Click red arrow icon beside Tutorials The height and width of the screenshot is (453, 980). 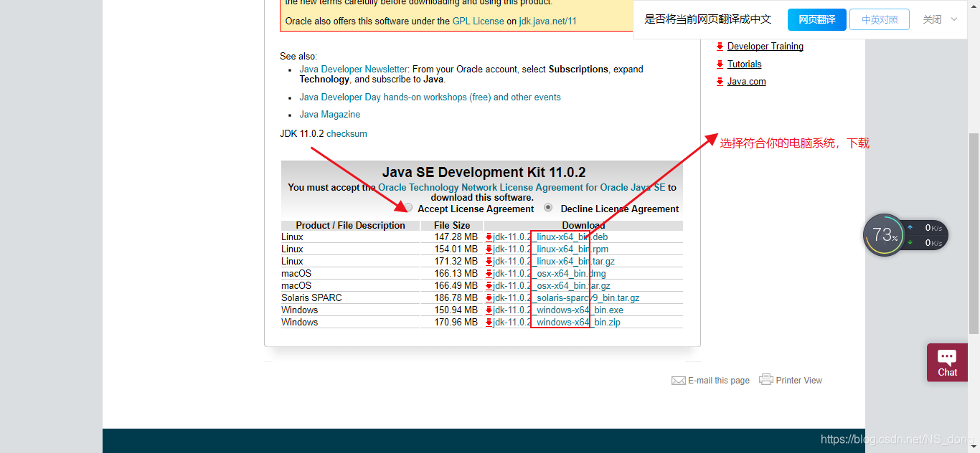pyautogui.click(x=720, y=65)
